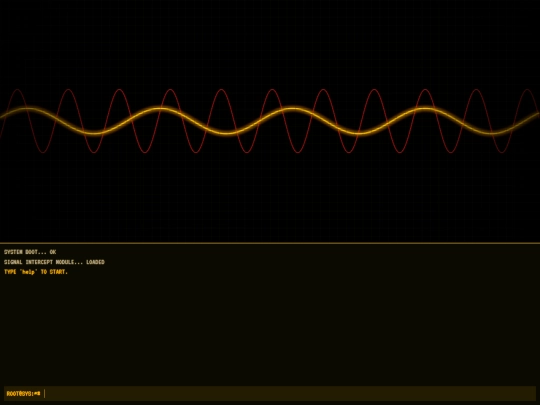
Task: Select the 'SIGNAL INTERCEPT MODULE... LOADED' line
Action: click(x=54, y=262)
